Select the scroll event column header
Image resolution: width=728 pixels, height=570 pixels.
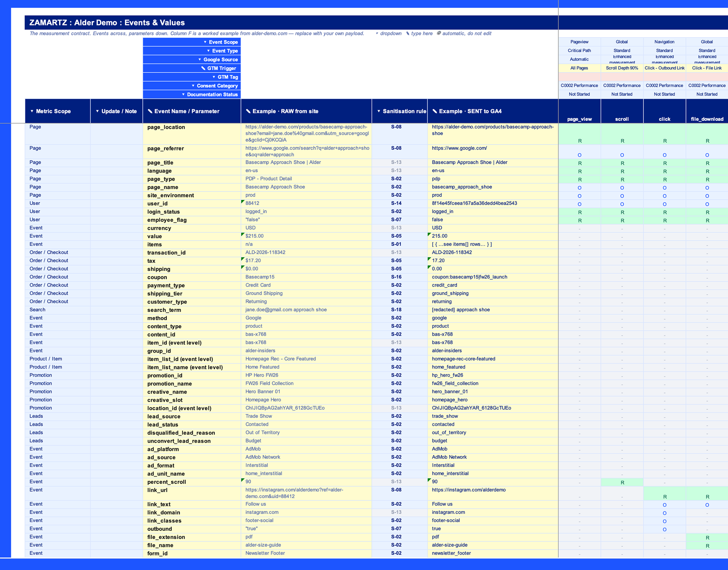coord(622,111)
